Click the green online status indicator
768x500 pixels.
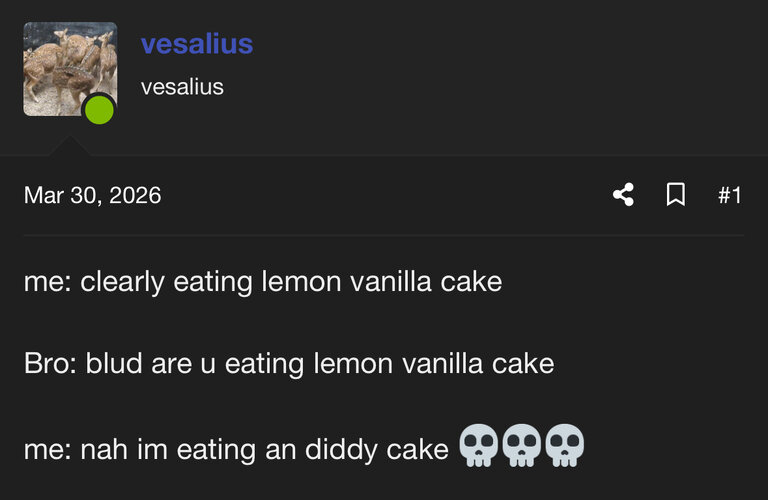99,110
